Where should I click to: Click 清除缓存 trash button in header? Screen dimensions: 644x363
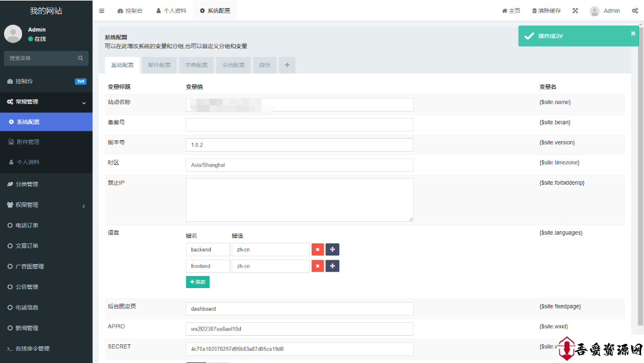tap(546, 11)
